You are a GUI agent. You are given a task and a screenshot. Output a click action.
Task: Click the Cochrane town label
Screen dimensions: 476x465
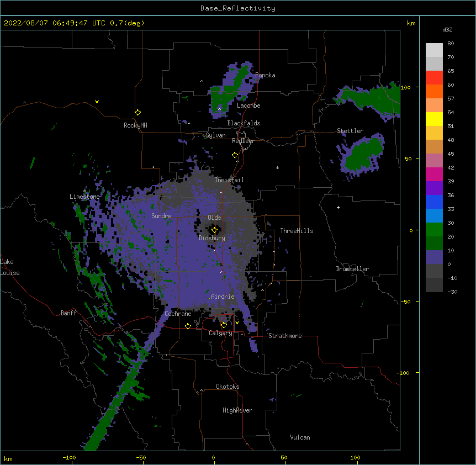(x=178, y=314)
